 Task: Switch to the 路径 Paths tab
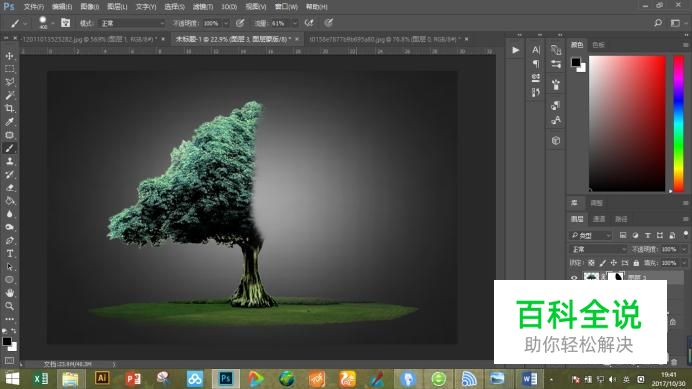coord(621,219)
